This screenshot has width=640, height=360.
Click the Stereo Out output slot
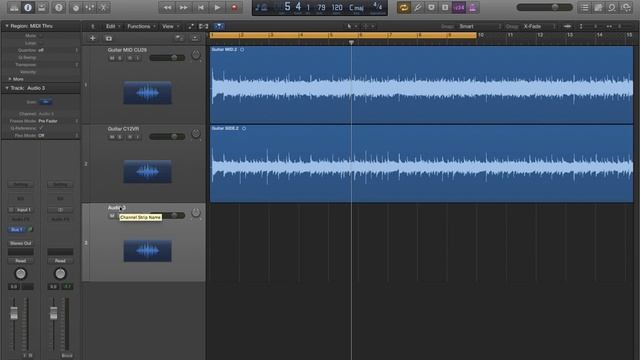click(x=21, y=243)
